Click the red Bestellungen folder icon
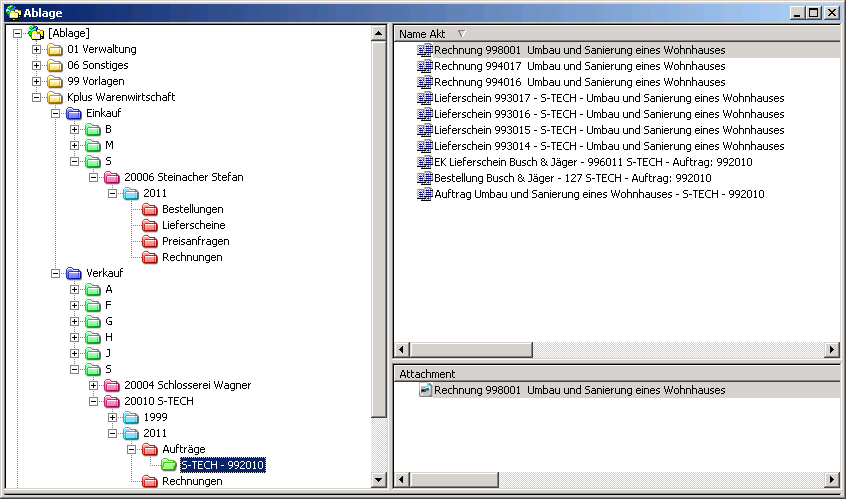The height and width of the screenshot is (499, 846). [149, 209]
